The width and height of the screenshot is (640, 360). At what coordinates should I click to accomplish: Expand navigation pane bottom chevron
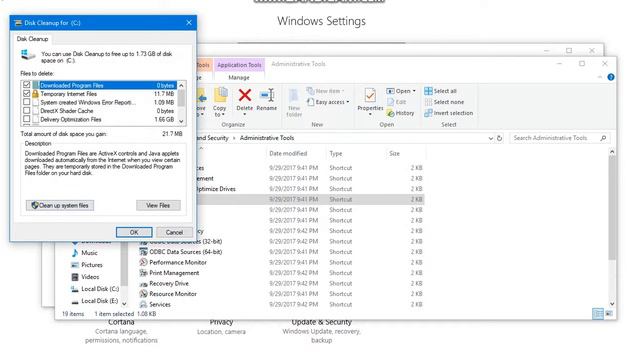(x=124, y=303)
